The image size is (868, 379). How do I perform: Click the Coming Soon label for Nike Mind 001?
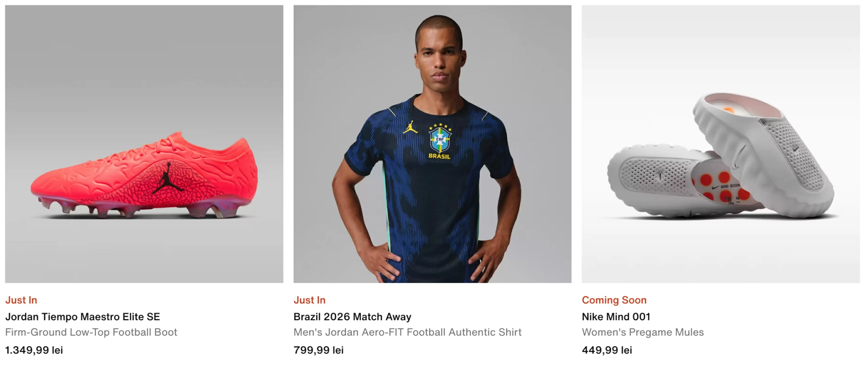coord(614,300)
